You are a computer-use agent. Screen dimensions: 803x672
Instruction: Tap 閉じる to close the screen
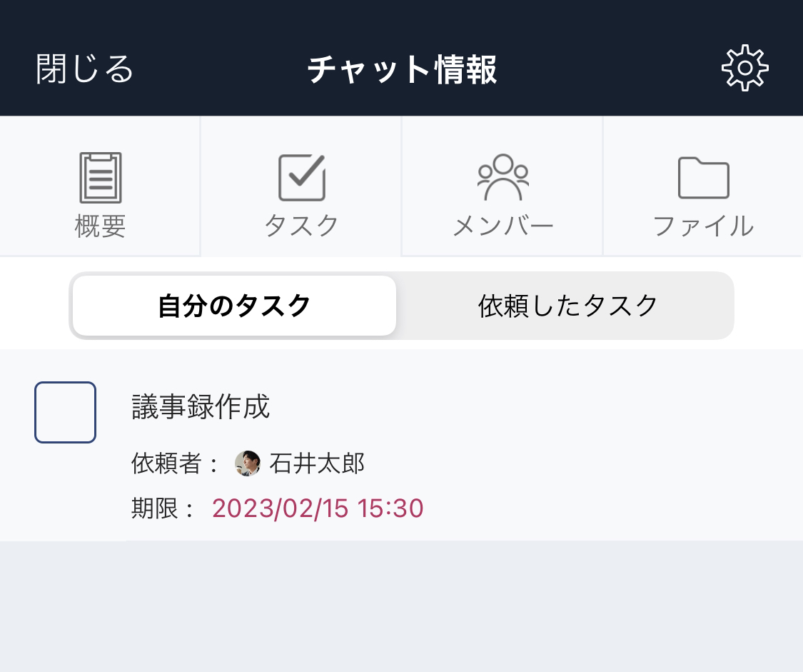pos(83,68)
